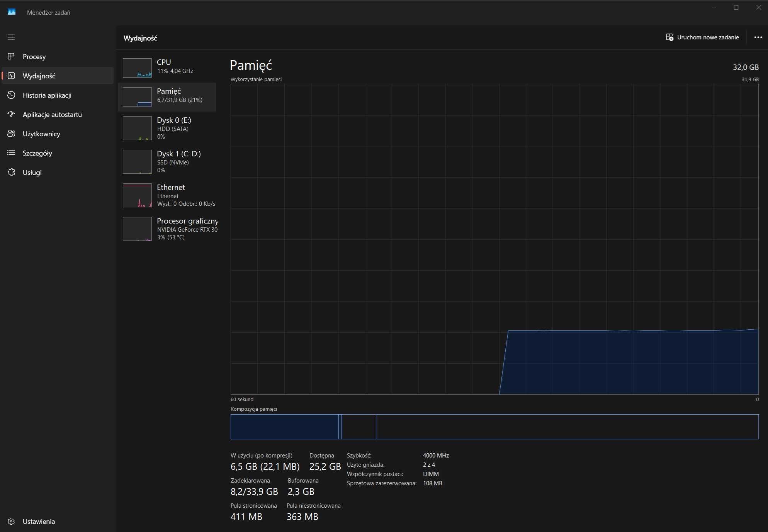Open the Użytkownicy page
The image size is (768, 532).
pos(58,134)
